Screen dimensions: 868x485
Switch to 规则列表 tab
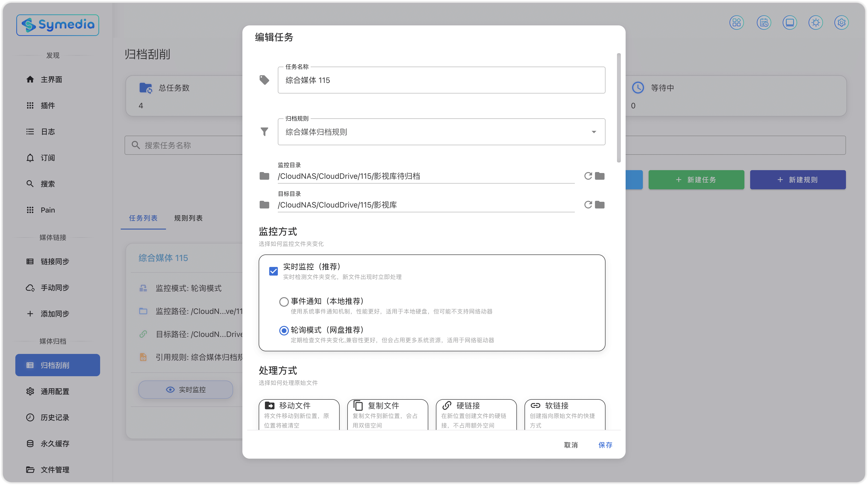(188, 218)
